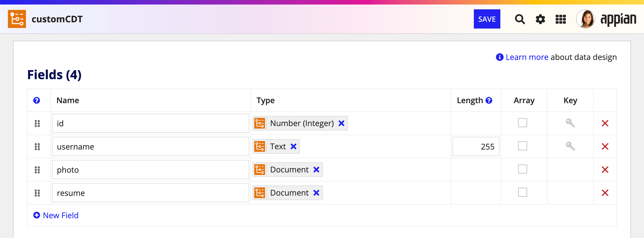This screenshot has height=238, width=644.
Task: Click the drag handle for id row
Action: (37, 124)
